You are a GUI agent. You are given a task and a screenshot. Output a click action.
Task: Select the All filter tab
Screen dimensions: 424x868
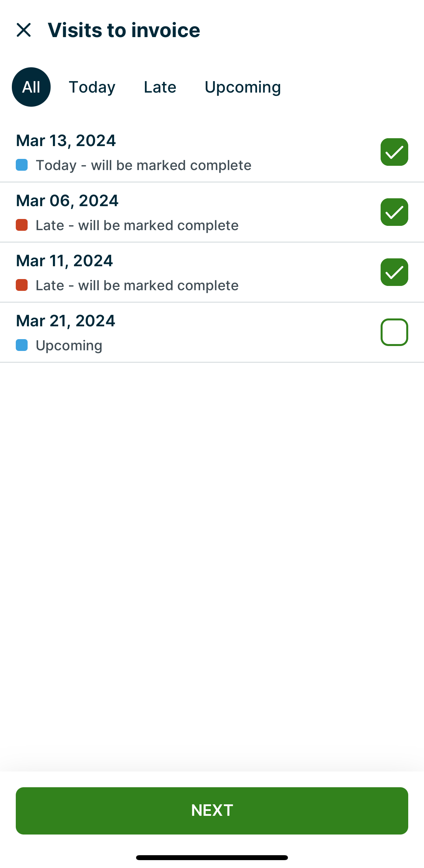point(31,87)
